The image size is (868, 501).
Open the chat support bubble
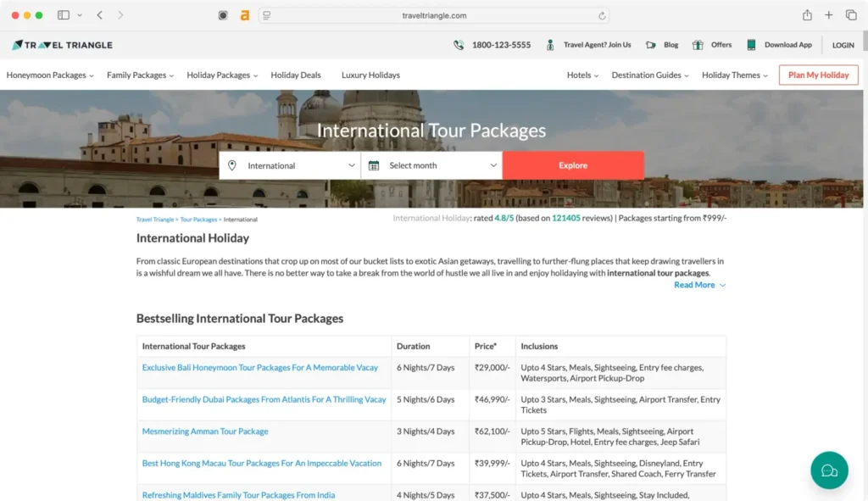829,470
